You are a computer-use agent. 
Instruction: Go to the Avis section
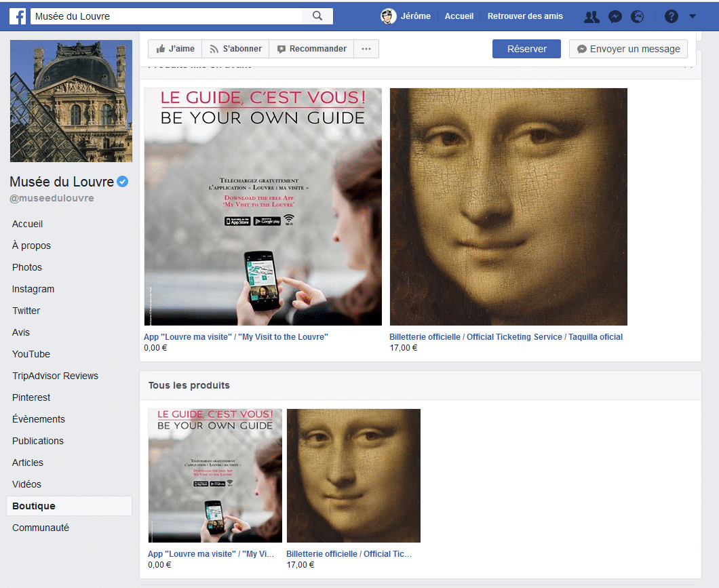pos(21,332)
